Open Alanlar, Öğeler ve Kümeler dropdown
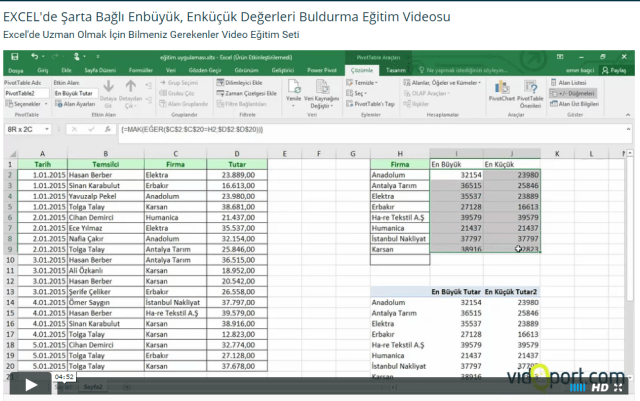Screen dimensions: 640x401 [x=442, y=82]
